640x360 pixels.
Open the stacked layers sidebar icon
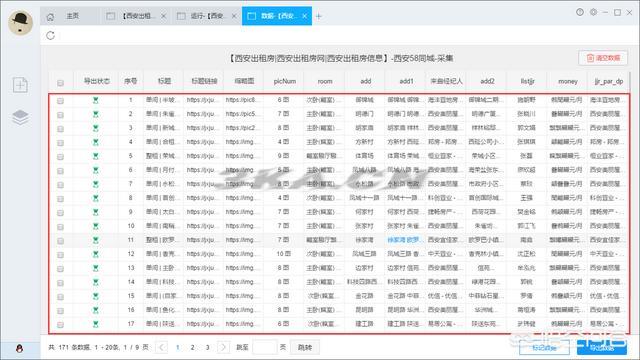tap(20, 117)
